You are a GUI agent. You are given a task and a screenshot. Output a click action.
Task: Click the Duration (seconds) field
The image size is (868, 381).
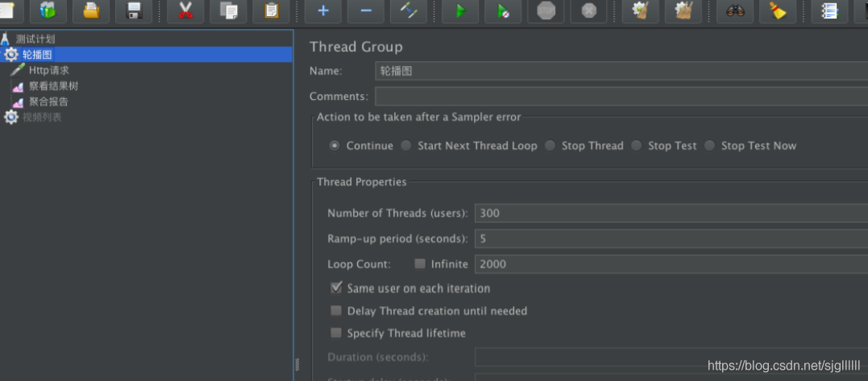click(671, 357)
